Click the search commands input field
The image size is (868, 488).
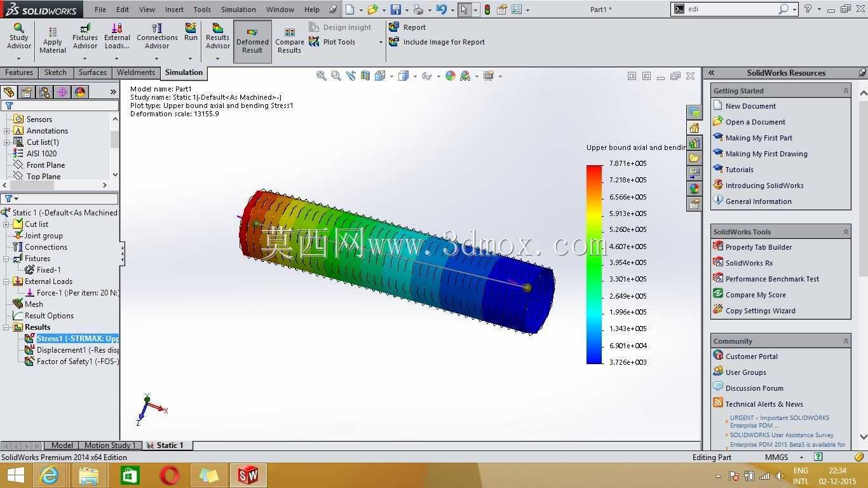(731, 10)
